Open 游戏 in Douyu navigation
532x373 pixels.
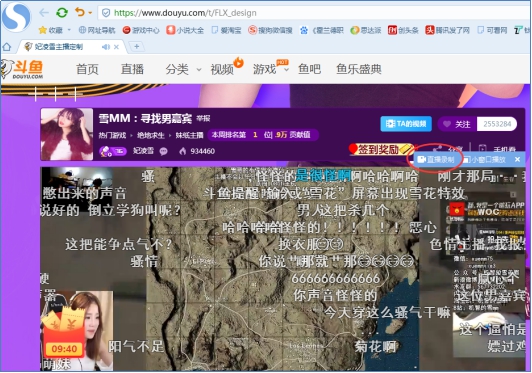click(x=265, y=69)
